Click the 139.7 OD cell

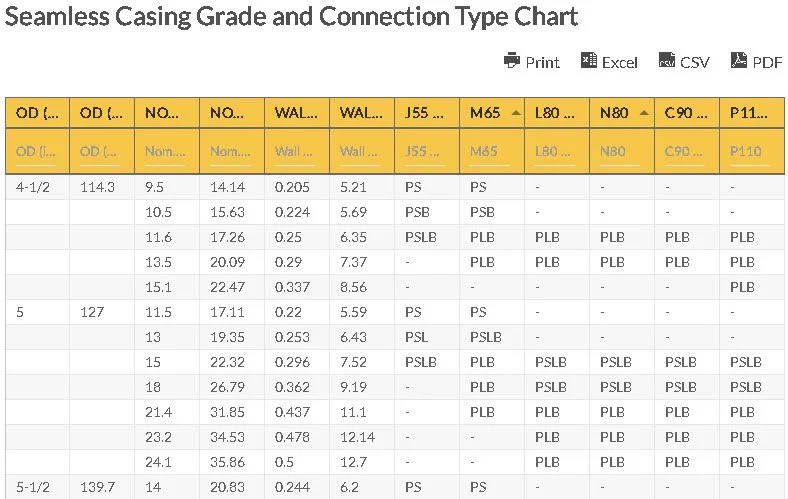[96, 487]
